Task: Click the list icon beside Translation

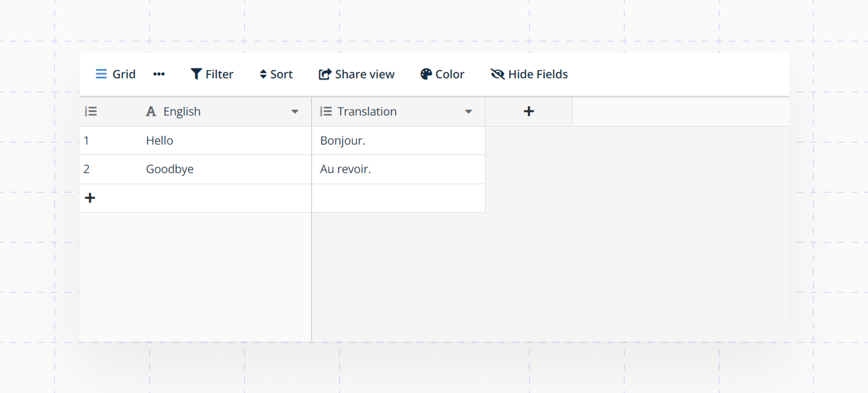Action: click(x=325, y=111)
